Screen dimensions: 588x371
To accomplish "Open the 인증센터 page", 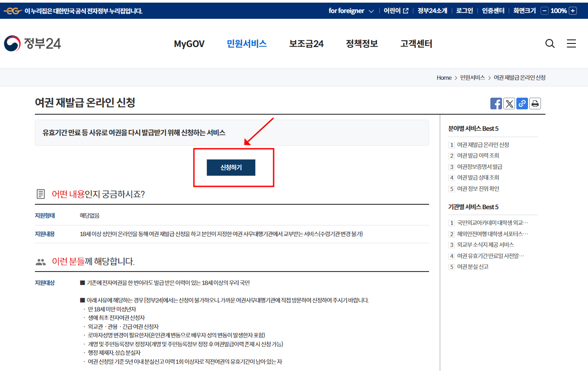I will pos(493,10).
